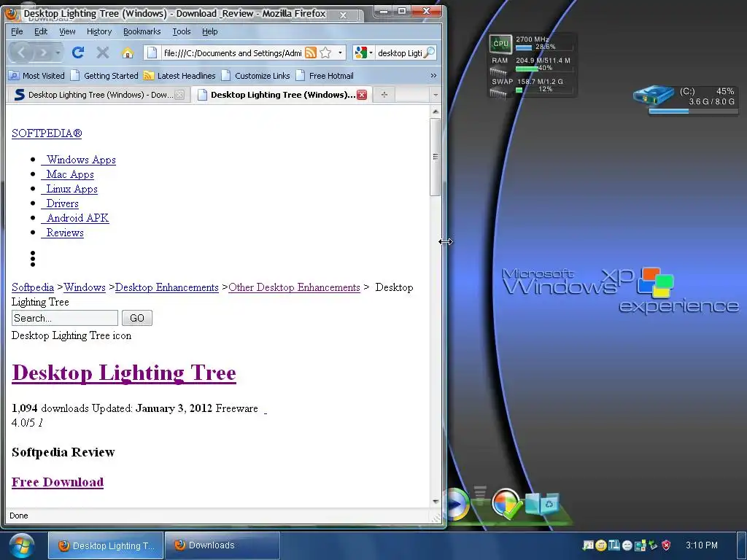Close the first tab with its gray X
747x560 pixels.
pyautogui.click(x=179, y=95)
